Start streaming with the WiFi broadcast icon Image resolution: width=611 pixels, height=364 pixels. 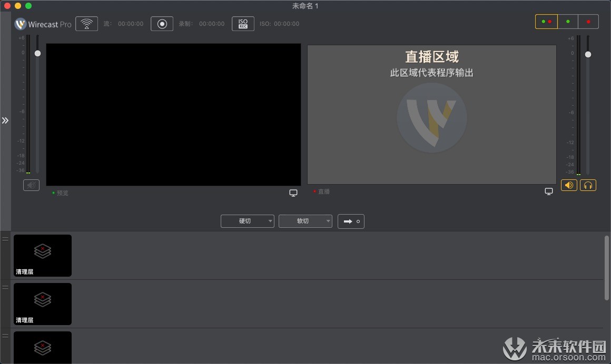(86, 23)
